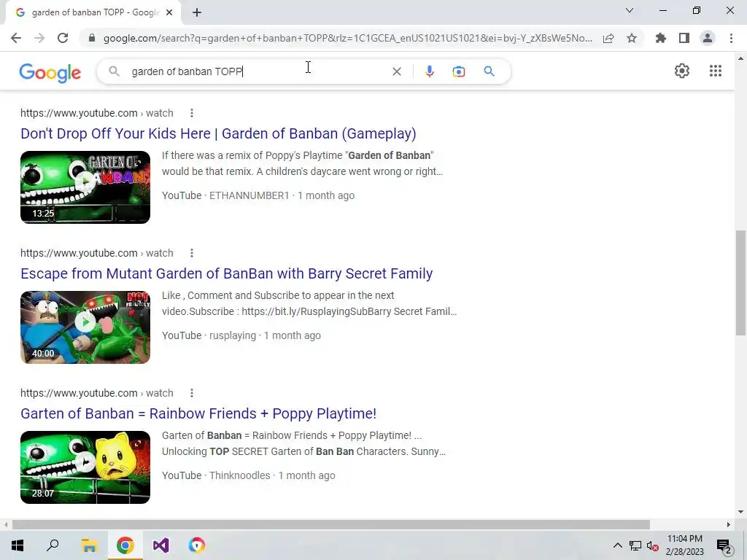Viewport: 747px width, 560px height.
Task: Click the Chrome taskbar icon
Action: click(125, 545)
